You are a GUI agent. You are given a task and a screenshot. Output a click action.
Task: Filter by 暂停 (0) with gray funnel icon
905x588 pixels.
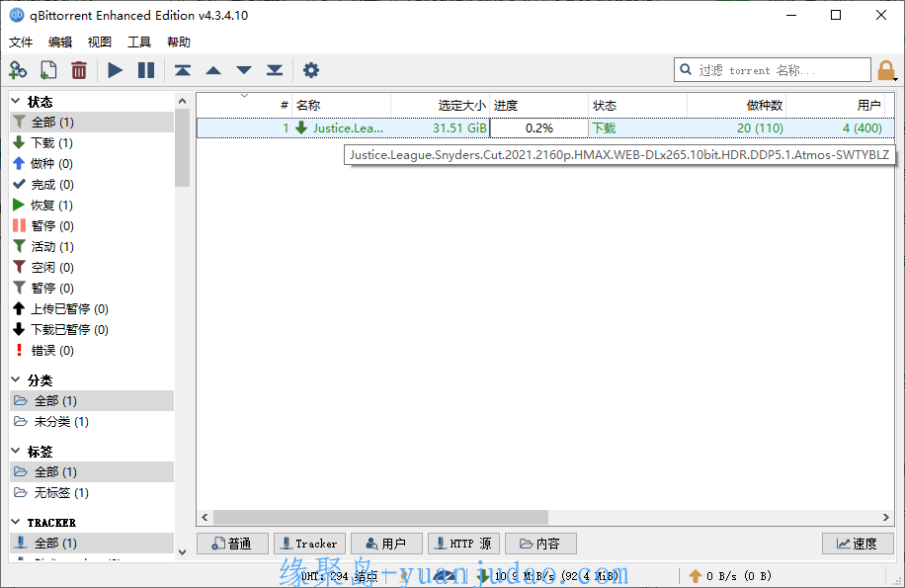(92, 288)
